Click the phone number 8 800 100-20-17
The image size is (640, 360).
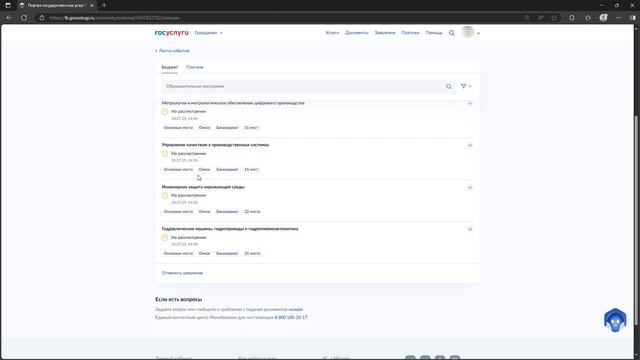(291, 317)
